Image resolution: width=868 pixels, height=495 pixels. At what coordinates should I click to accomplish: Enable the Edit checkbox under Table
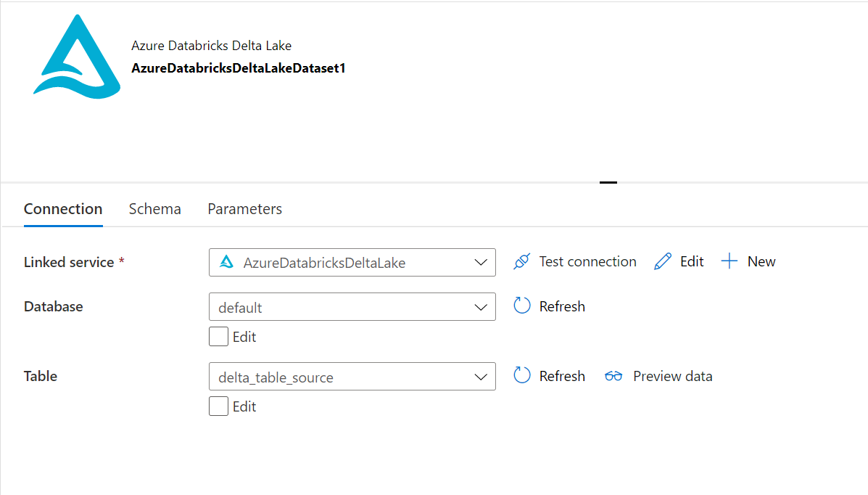[x=218, y=406]
